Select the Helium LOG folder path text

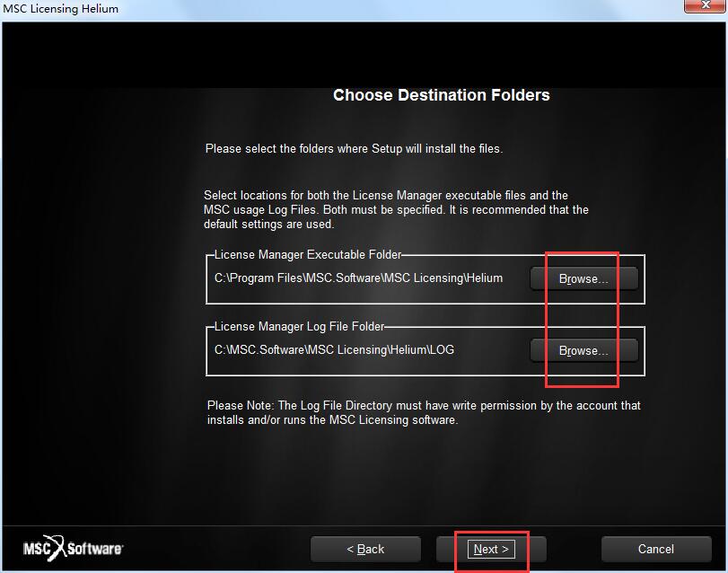pyautogui.click(x=334, y=349)
